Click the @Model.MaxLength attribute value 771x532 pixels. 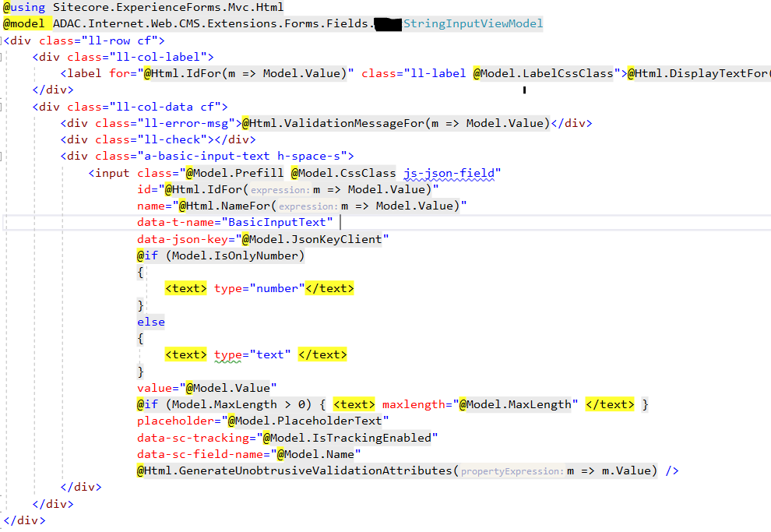tap(518, 404)
